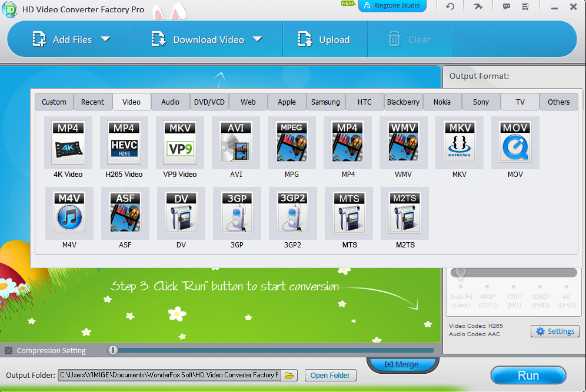Image resolution: width=586 pixels, height=392 pixels.
Task: Click the Open Folder button
Action: pos(331,375)
